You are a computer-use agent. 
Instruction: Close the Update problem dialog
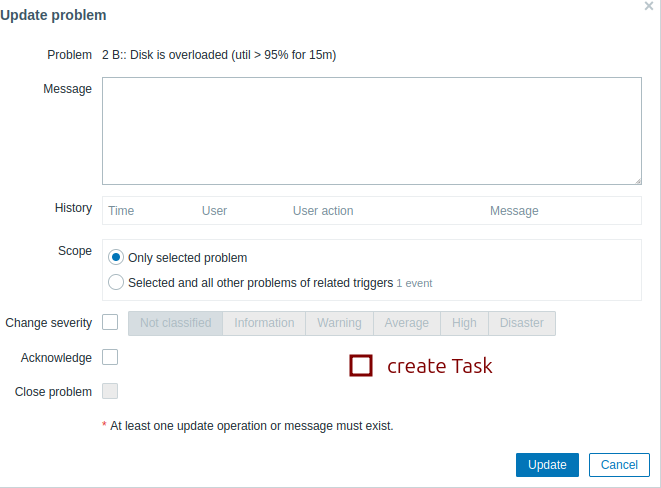pyautogui.click(x=649, y=6)
